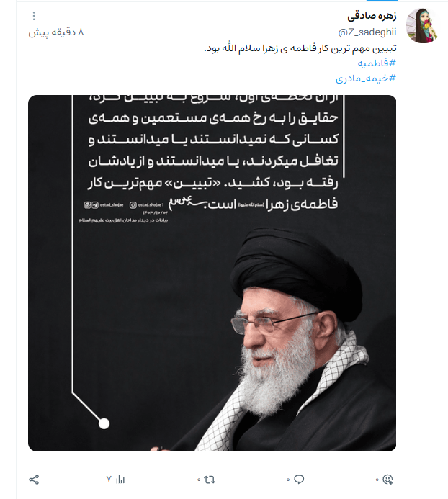Click the repost arrows icon
The height and width of the screenshot is (499, 448).
click(x=210, y=480)
